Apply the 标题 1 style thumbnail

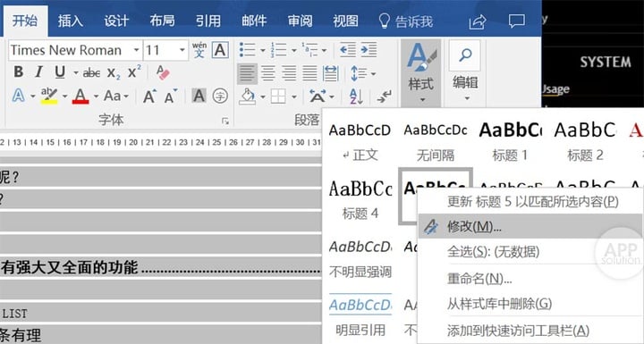coord(510,140)
